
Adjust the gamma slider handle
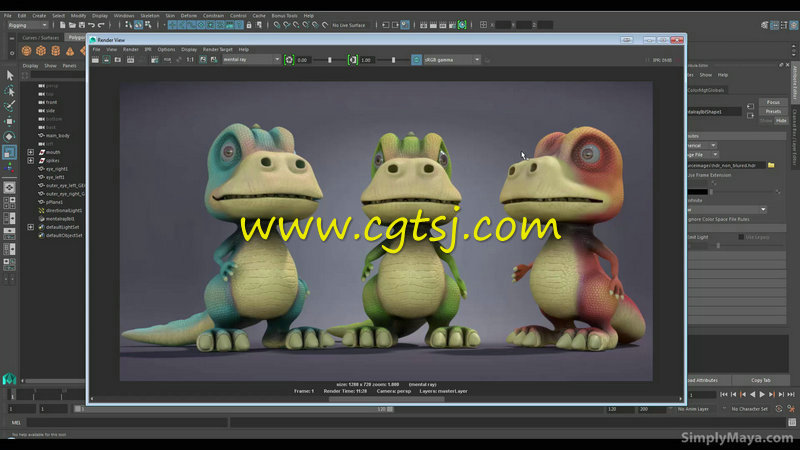(x=393, y=60)
